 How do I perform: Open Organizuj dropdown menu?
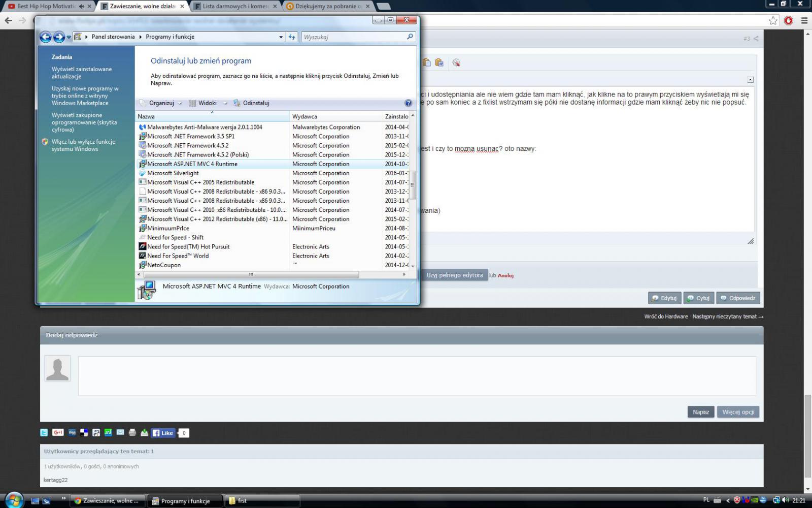coord(161,103)
